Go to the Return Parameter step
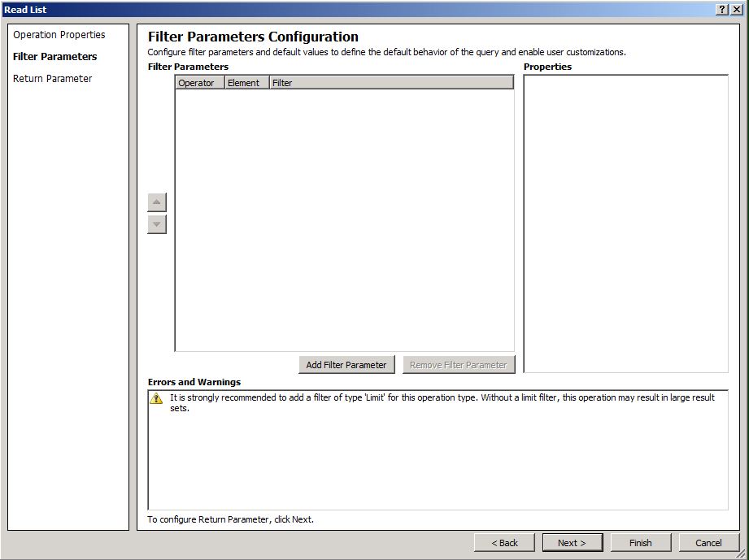The image size is (749, 560). tap(53, 79)
